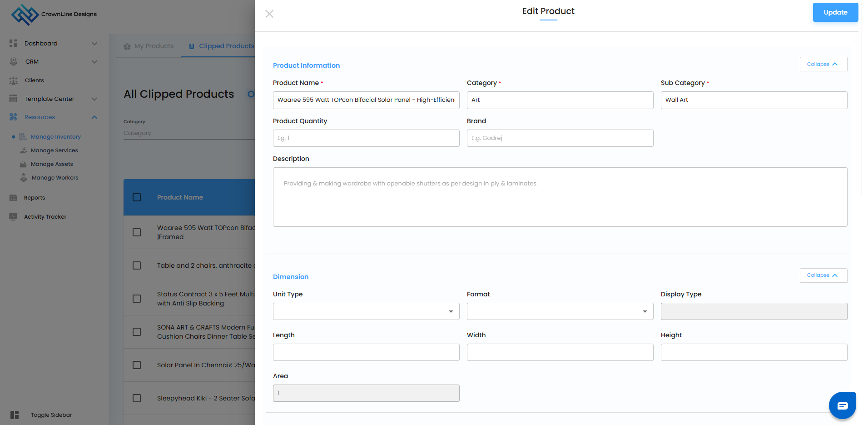Check the Waaree 595 Watt product checkbox
The image size is (868, 425).
[x=137, y=232]
